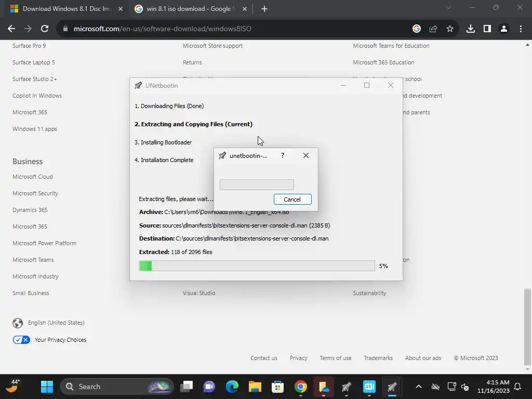The height and width of the screenshot is (399, 532).
Task: Open Microsoft Security link
Action: click(x=35, y=193)
